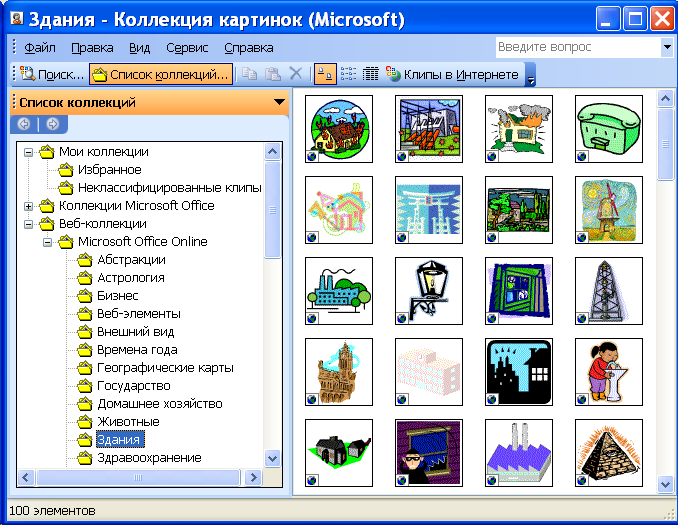Screen dimensions: 678x525
Task: Open the Вид menu
Action: (x=139, y=48)
